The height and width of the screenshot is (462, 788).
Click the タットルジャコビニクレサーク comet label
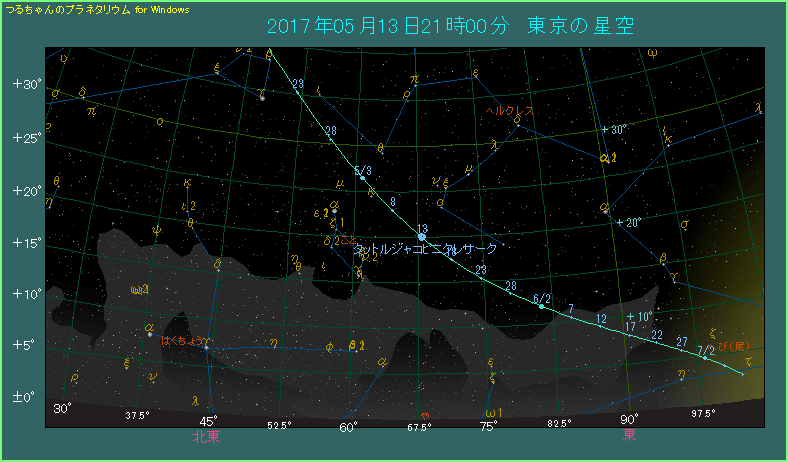click(426, 247)
